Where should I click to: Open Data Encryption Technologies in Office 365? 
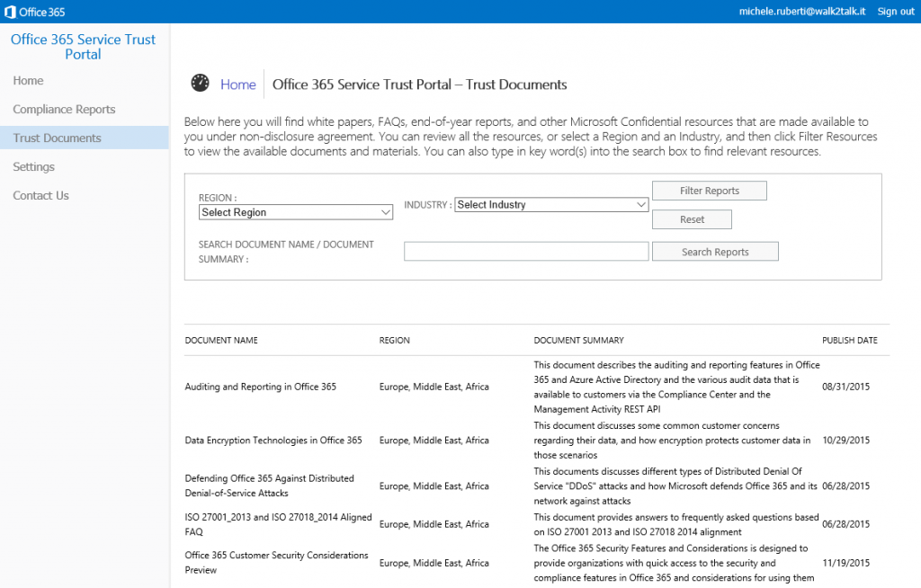tap(273, 441)
